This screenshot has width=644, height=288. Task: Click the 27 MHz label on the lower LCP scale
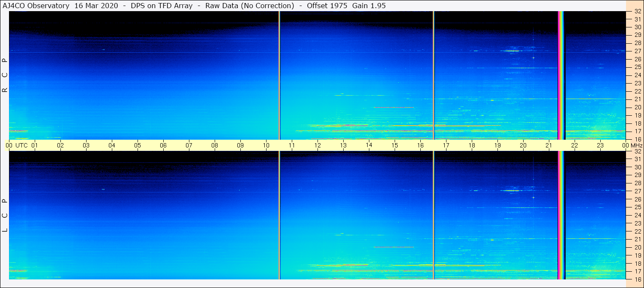(637, 191)
